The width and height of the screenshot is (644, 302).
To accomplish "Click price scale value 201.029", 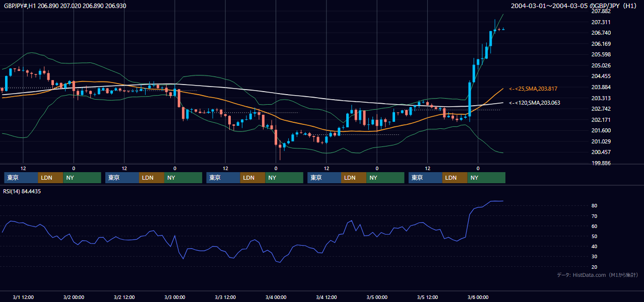I will click(601, 141).
